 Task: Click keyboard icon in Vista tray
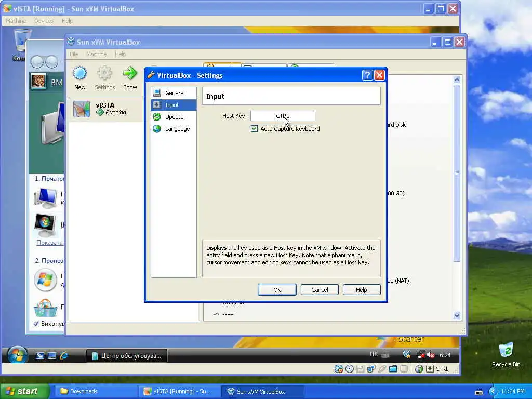(385, 355)
